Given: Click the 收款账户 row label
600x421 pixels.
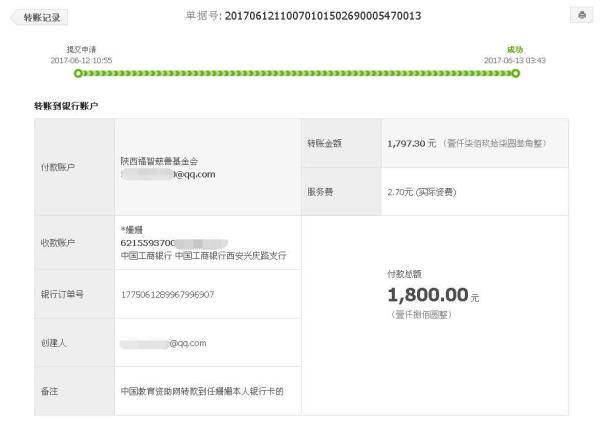Looking at the screenshot, I should [x=58, y=243].
